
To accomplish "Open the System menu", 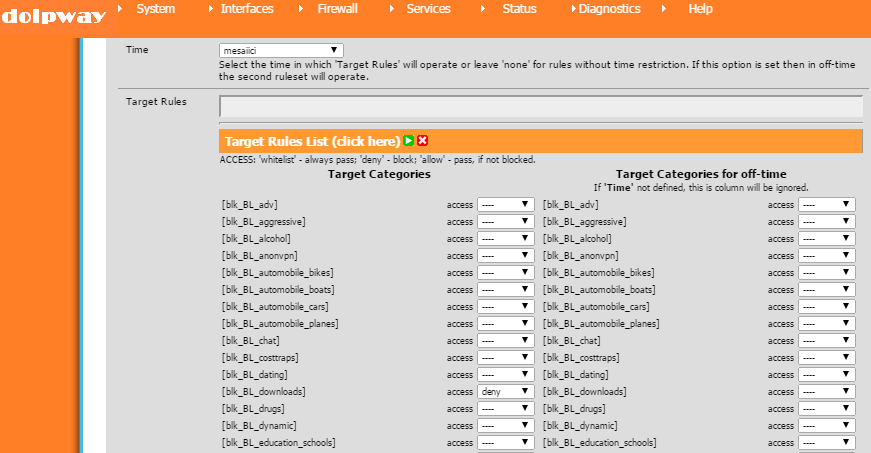I will point(155,9).
